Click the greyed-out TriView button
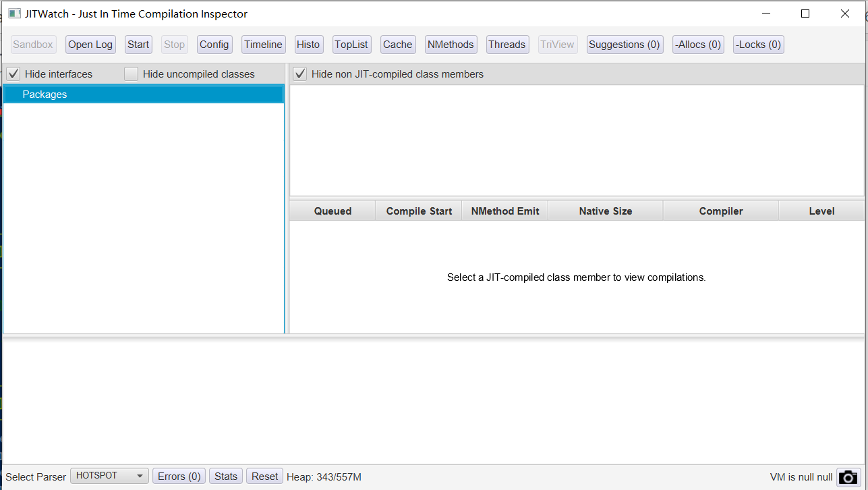Screen dimensions: 868x490 point(557,45)
